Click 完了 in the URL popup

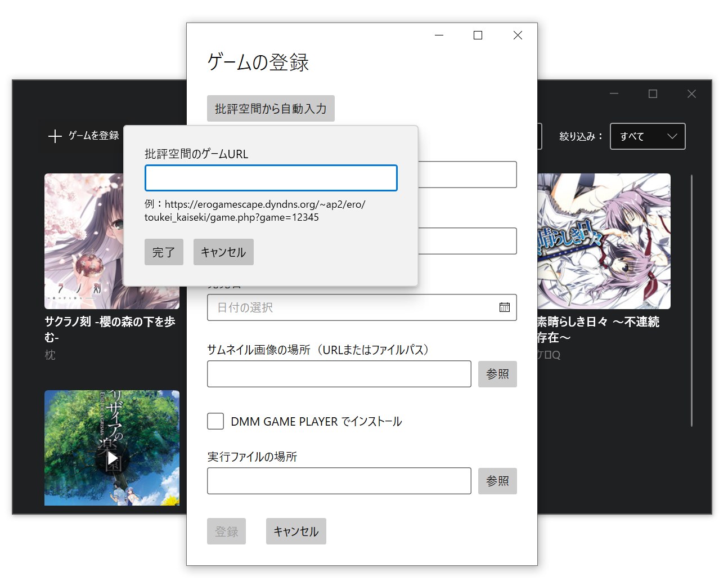(164, 252)
